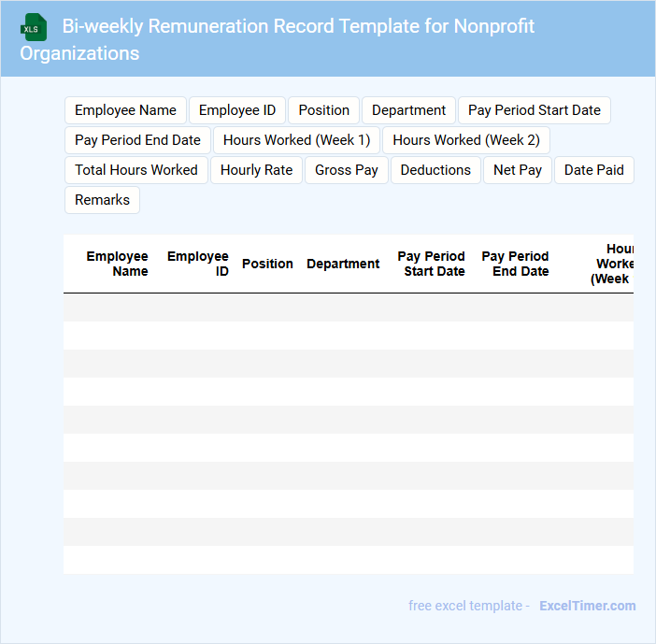The image size is (656, 644).
Task: Click the Pay Period Start Date tag
Action: [534, 110]
